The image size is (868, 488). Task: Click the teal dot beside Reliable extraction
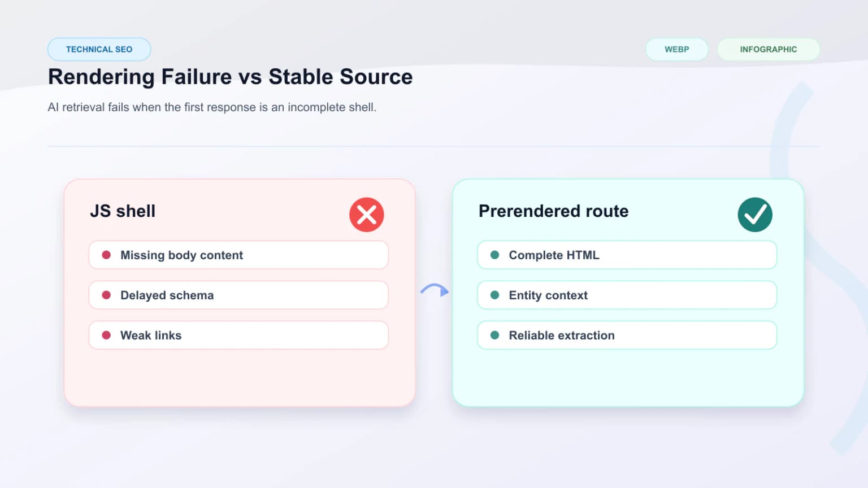click(x=494, y=335)
